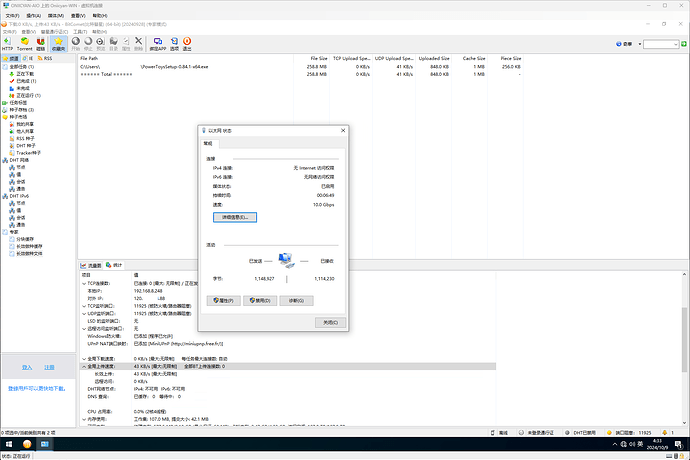Click the Disable (禁用(D)) button in dialog
The image size is (690, 460).
(260, 301)
